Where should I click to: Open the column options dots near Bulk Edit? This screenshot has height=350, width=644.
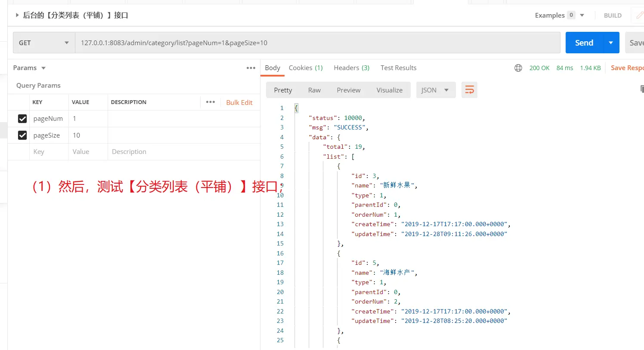tap(211, 102)
